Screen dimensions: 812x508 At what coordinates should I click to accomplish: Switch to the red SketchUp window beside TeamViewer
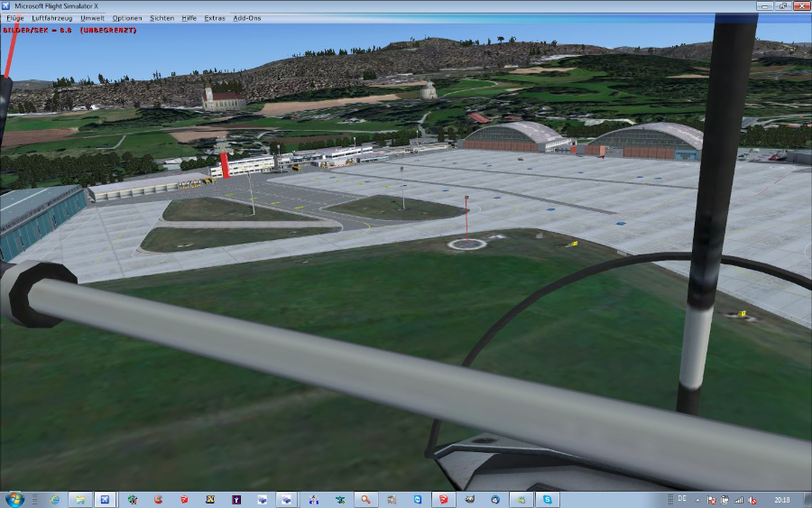(444, 500)
